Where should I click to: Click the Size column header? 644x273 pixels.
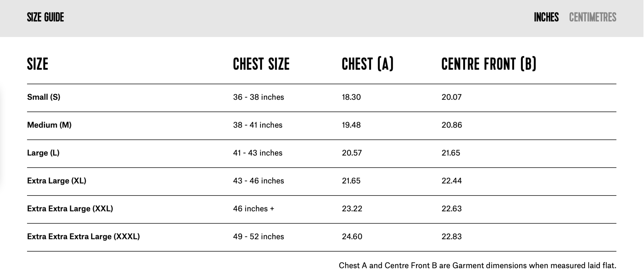click(38, 64)
